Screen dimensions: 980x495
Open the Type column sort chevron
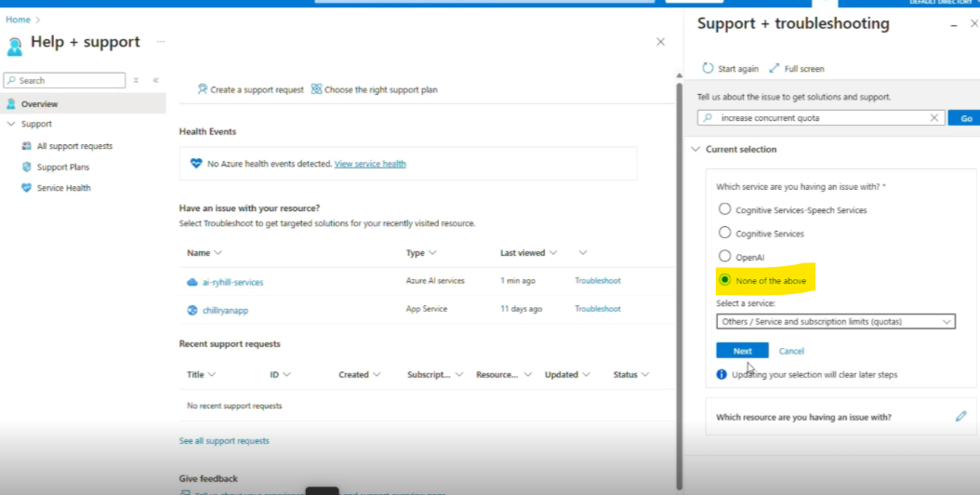click(432, 253)
